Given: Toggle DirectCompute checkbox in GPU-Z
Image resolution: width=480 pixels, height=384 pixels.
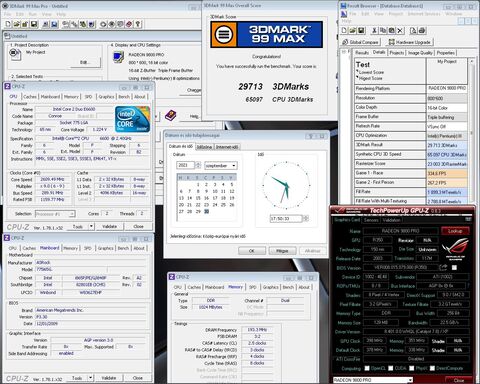Looking at the screenshot, I should [x=432, y=368].
